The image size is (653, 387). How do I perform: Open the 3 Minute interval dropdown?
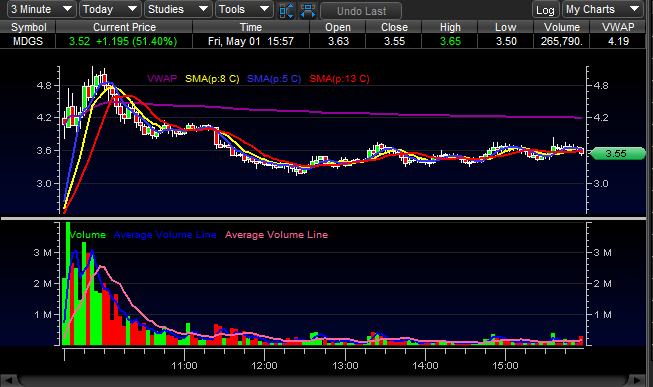42,9
